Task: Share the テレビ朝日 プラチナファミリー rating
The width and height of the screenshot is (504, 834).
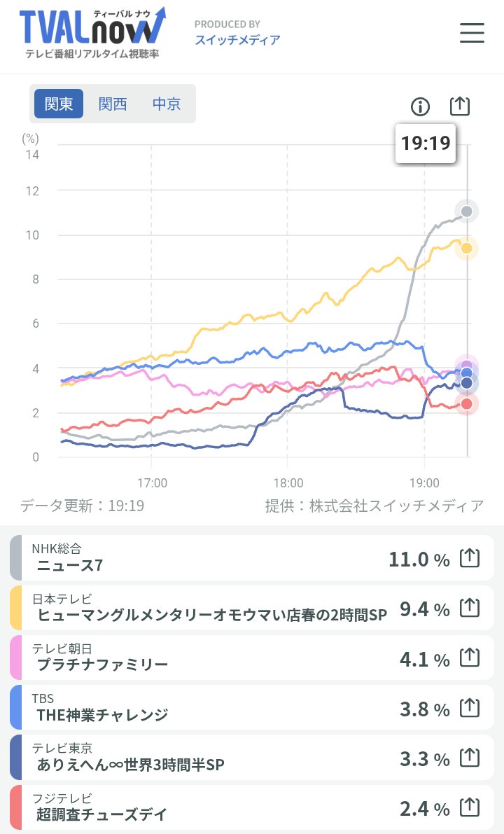Action: [x=470, y=659]
